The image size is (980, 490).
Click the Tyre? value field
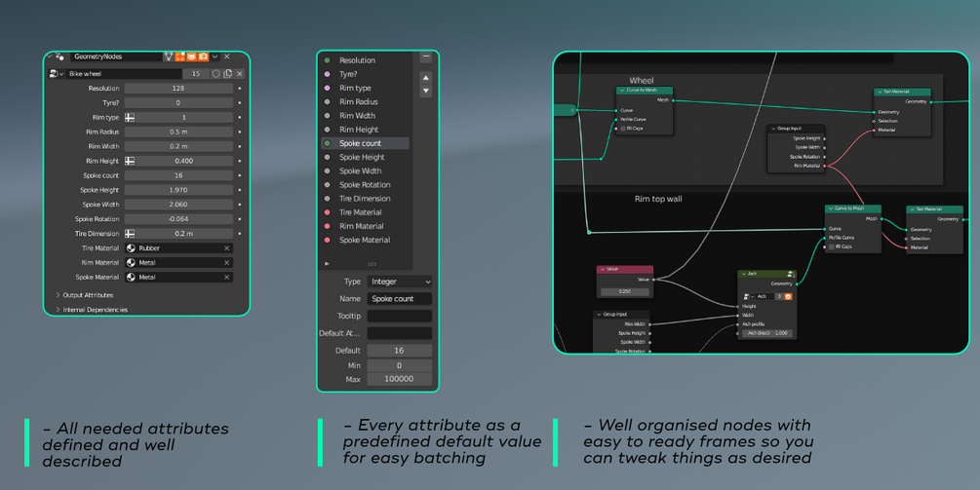pos(178,103)
